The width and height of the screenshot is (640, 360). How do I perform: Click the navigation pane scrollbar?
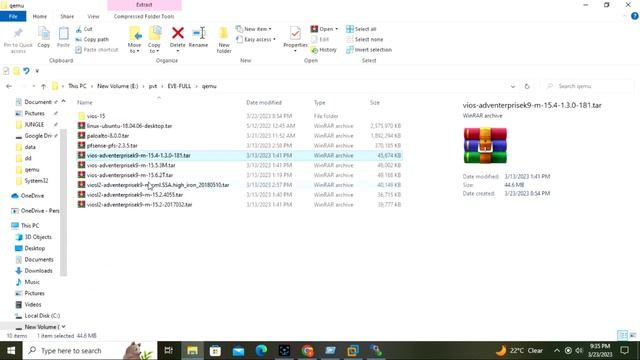(63, 202)
